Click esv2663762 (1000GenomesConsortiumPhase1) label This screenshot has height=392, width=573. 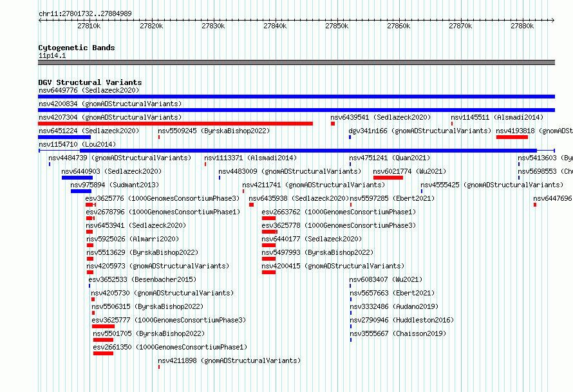pyautogui.click(x=339, y=212)
